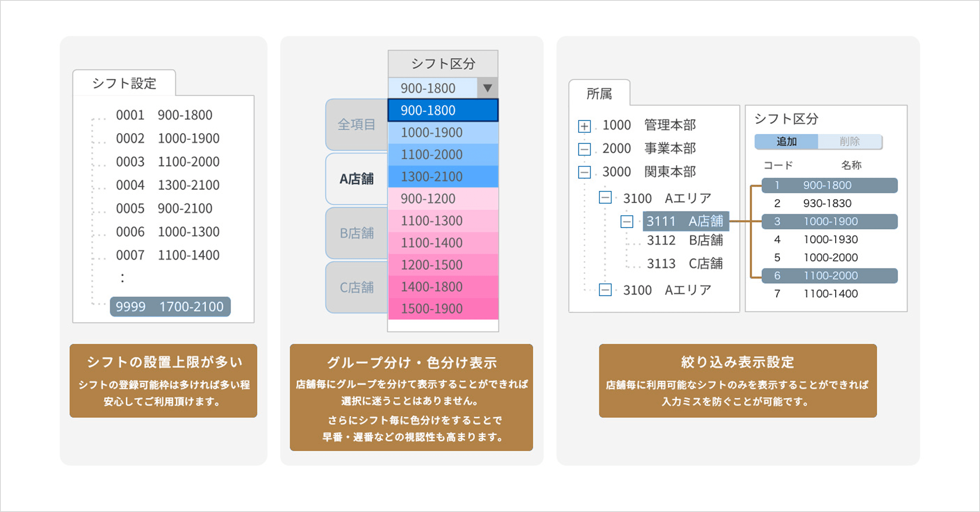The image size is (980, 512).
Task: Select code 3 1000-1900 highlighted row
Action: click(829, 222)
